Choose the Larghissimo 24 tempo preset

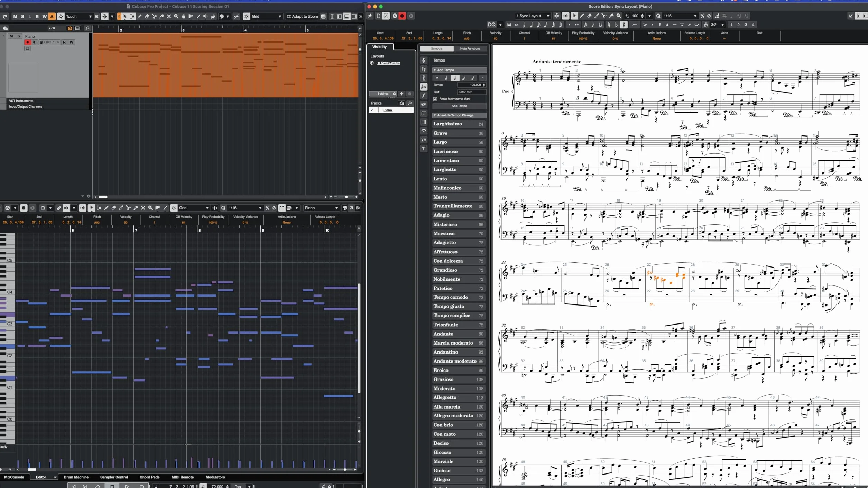459,124
